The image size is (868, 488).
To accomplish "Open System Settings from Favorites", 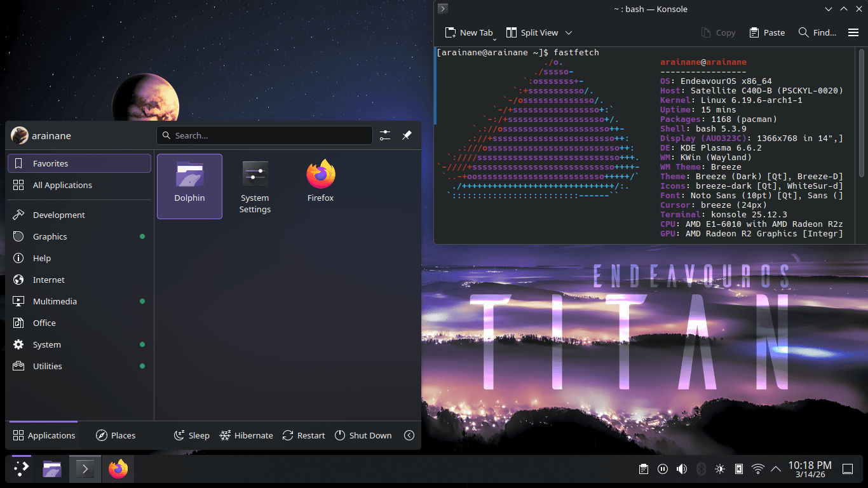I will pyautogui.click(x=255, y=186).
